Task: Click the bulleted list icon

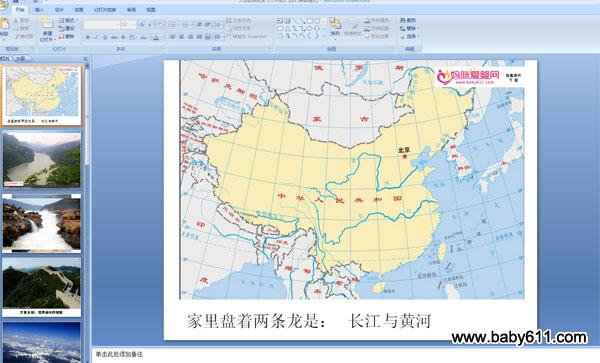Action: 173,25
